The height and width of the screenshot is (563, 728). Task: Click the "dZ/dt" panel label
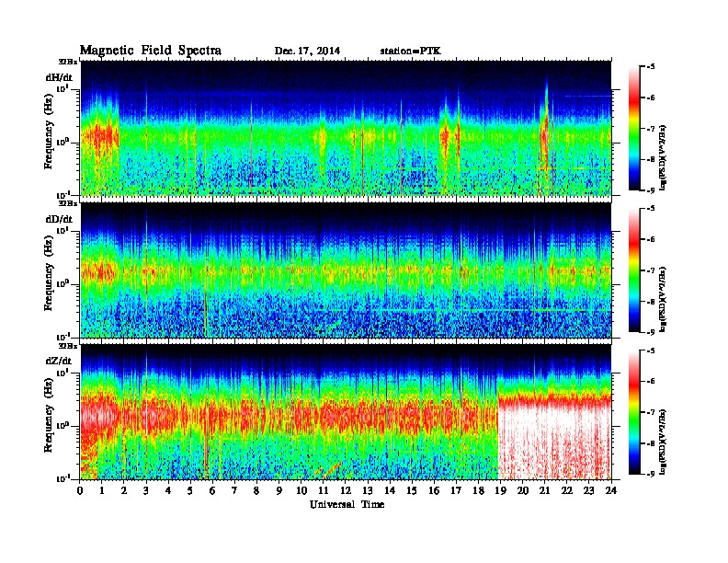(59, 361)
